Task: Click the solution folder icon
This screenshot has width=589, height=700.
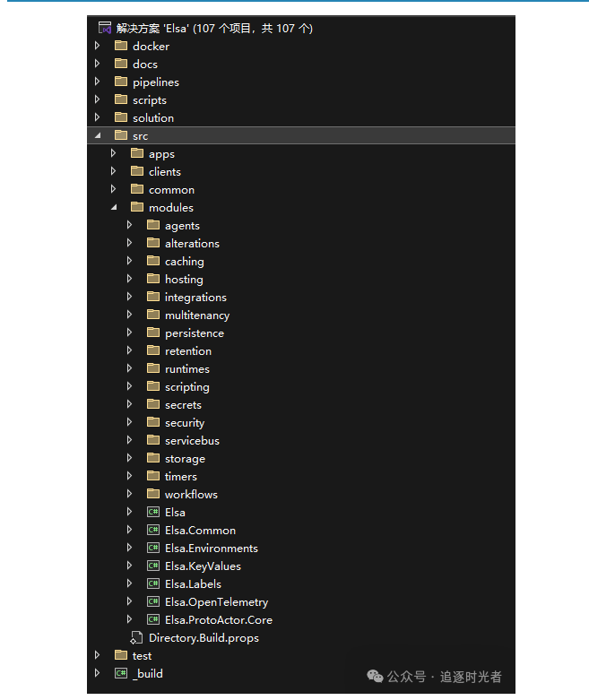Action: click(x=121, y=117)
